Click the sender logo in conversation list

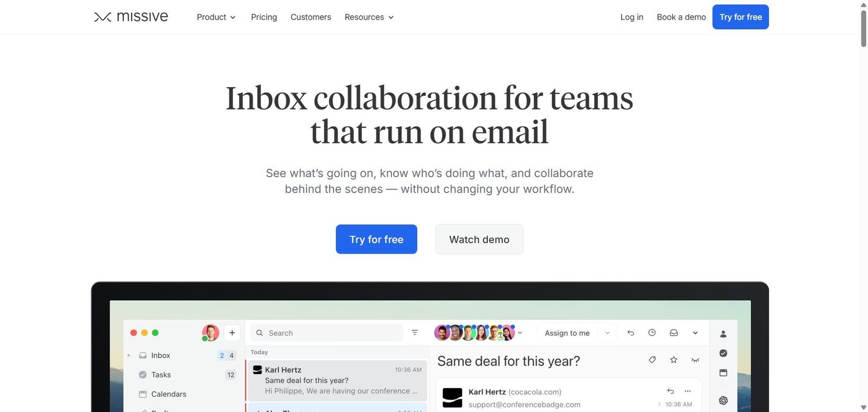click(x=258, y=370)
